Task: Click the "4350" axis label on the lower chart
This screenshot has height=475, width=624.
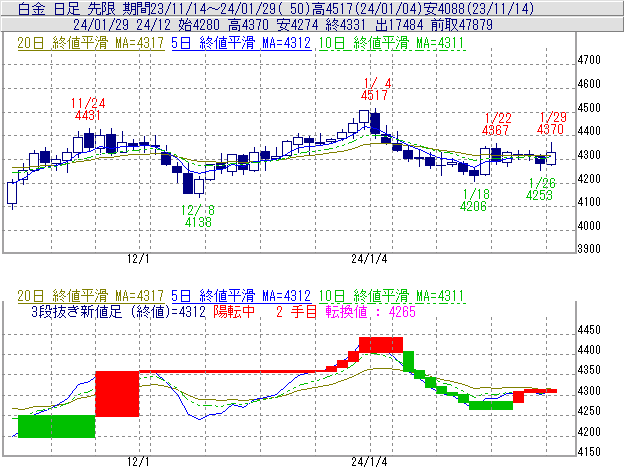Action: 589,370
